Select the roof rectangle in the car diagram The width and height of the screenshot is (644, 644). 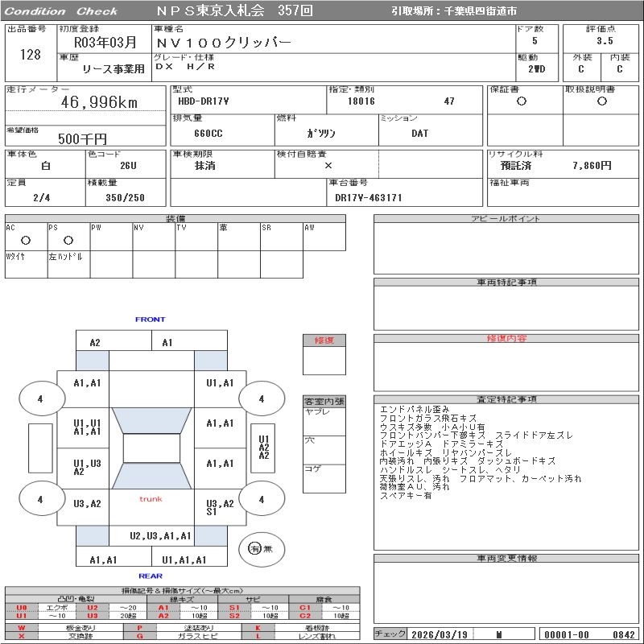[x=151, y=448]
